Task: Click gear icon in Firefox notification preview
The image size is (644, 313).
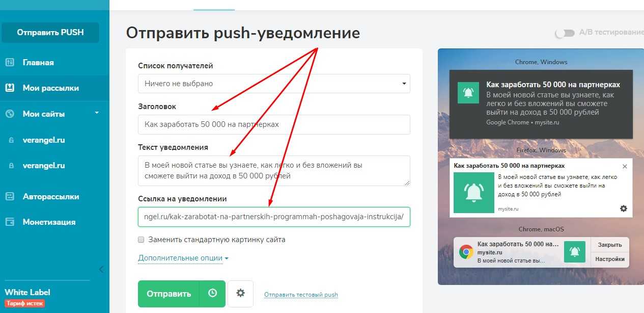Action: 624,208
